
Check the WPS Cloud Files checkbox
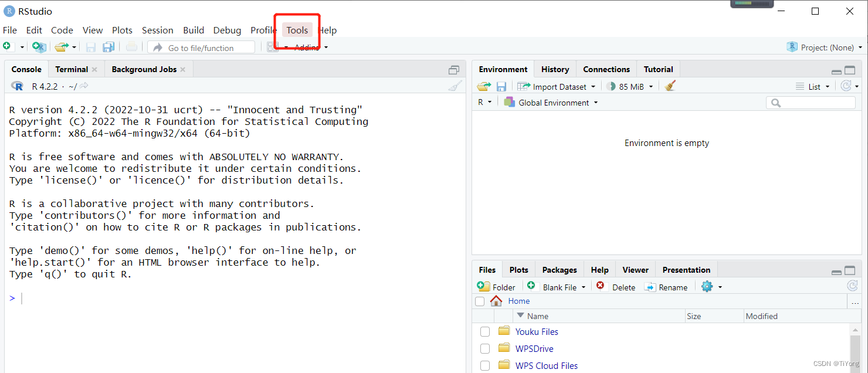(485, 365)
